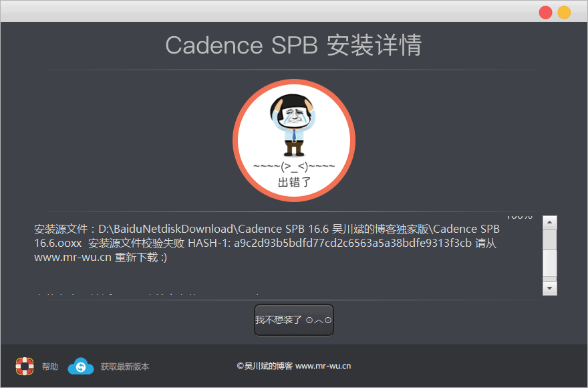Click the 出错了 error text
The height and width of the screenshot is (388, 588).
[295, 183]
